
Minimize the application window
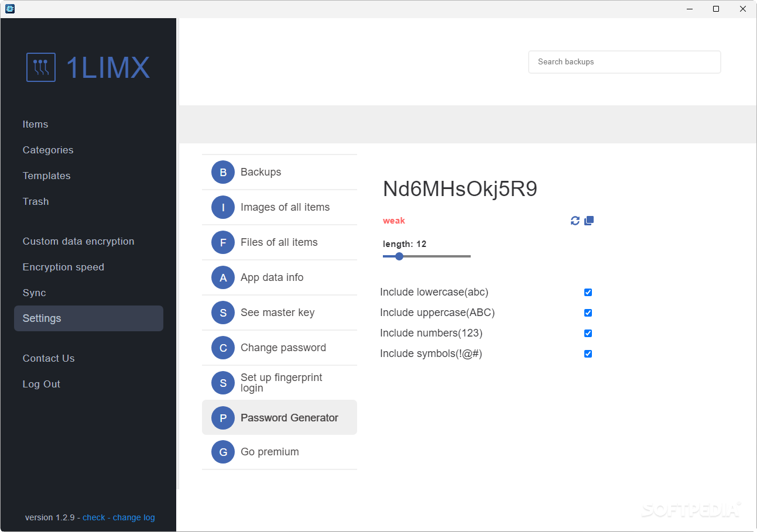[x=689, y=9]
